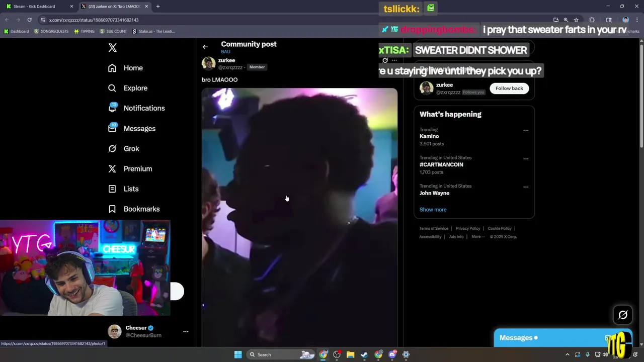
Task: Open the Grok floating button
Action: pos(623,315)
